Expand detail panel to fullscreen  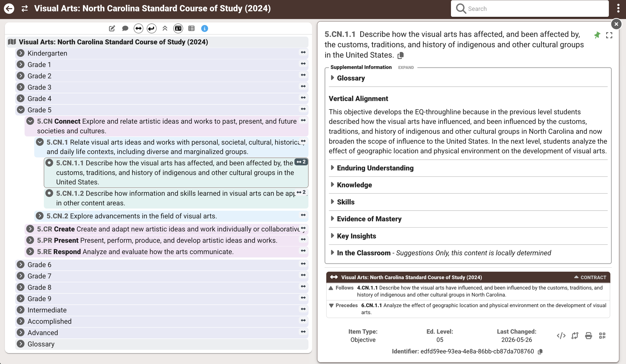(609, 35)
